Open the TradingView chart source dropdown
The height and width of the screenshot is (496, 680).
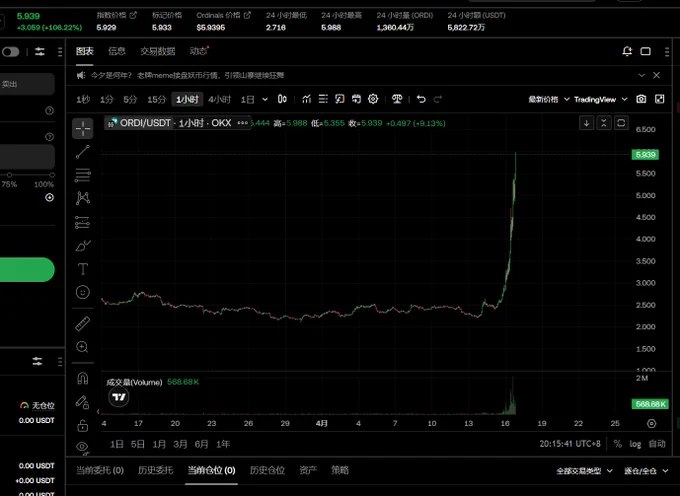click(600, 99)
